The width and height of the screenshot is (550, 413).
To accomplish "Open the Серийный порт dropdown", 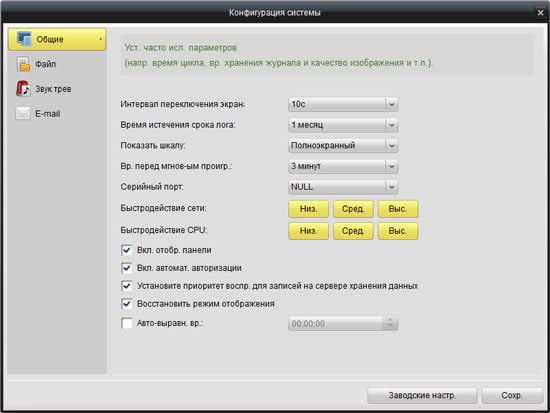I will [343, 187].
